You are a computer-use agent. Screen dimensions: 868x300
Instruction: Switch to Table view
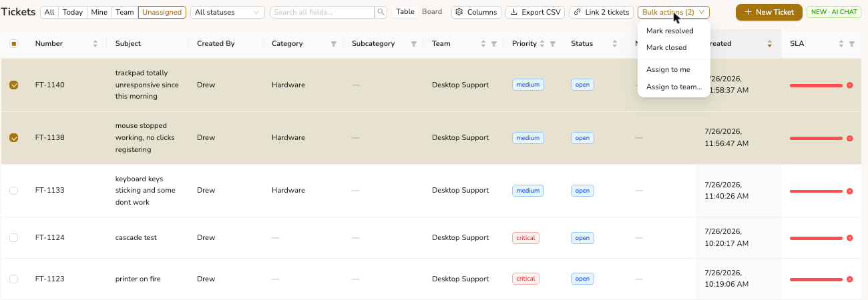pyautogui.click(x=405, y=12)
